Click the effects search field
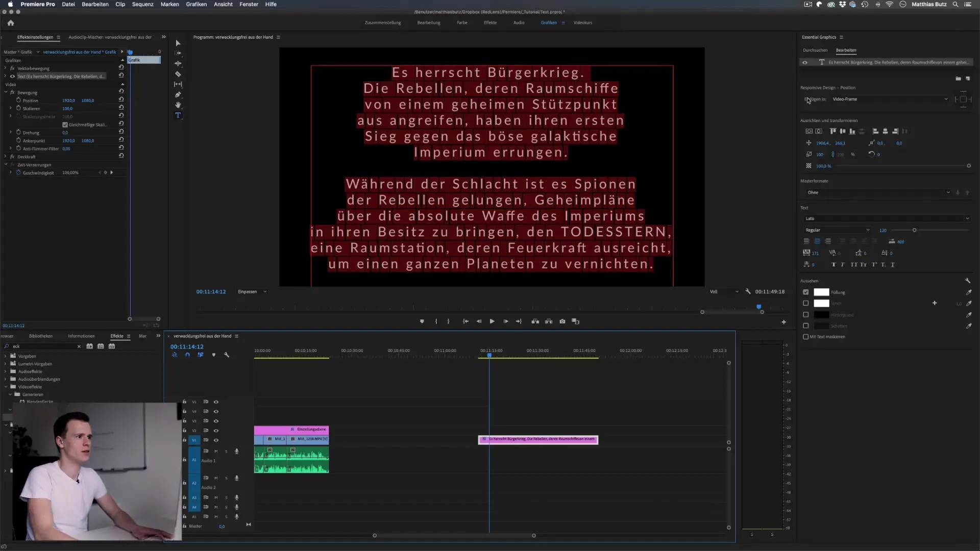This screenshot has width=980, height=551. [43, 346]
